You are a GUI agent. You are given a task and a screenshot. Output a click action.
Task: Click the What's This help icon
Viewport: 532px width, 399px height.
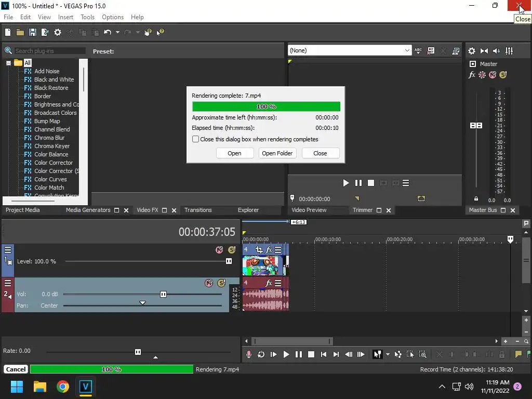[x=160, y=32]
